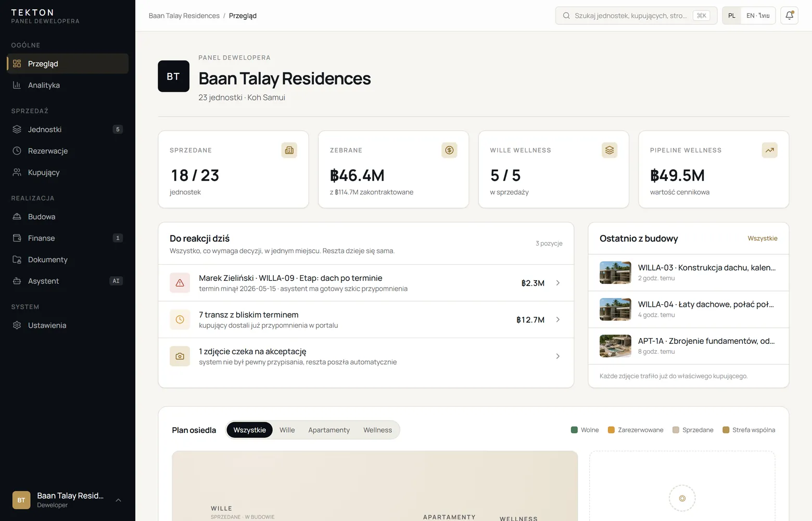Click the BT project logo badge

click(x=173, y=76)
